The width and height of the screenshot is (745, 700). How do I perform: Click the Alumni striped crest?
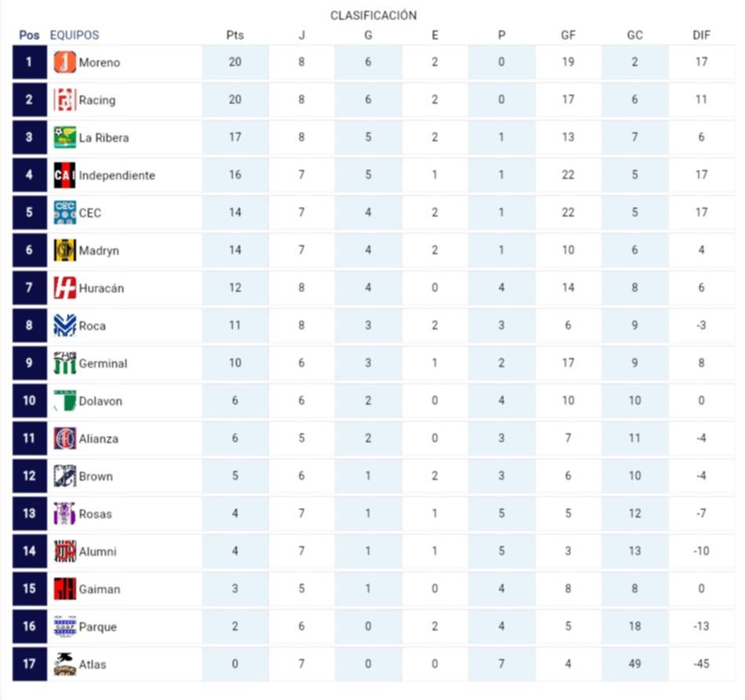[64, 551]
